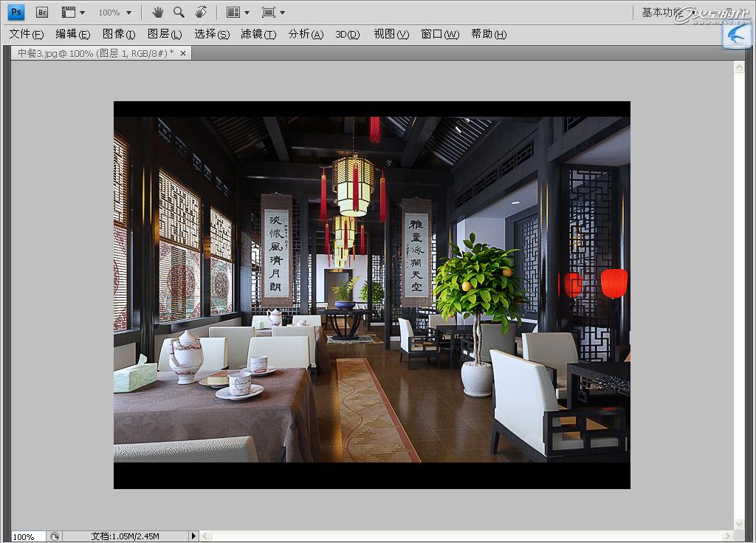Image resolution: width=756 pixels, height=543 pixels.
Task: Click the zoom percentage field in status bar
Action: 28,536
